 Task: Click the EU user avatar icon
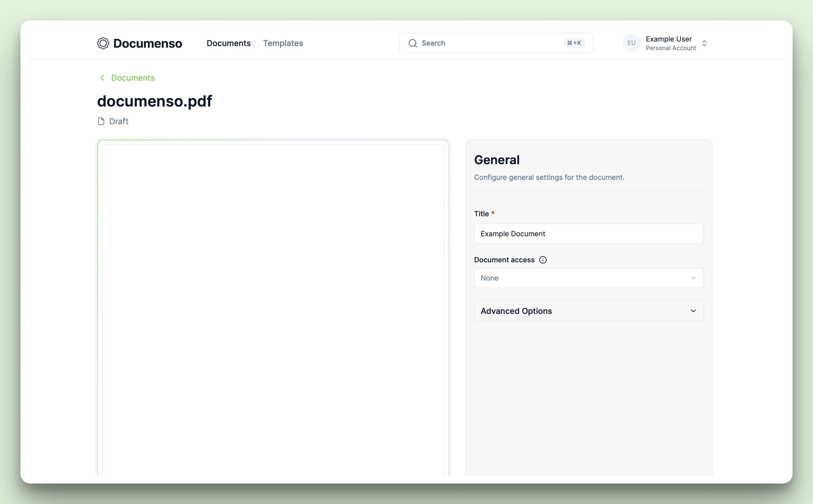pyautogui.click(x=632, y=43)
